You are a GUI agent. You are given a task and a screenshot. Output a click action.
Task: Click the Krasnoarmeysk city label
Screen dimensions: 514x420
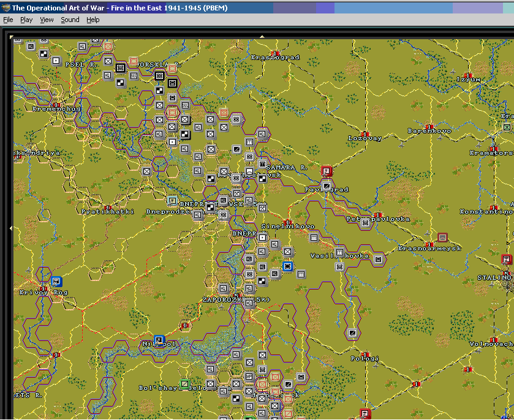tap(429, 249)
